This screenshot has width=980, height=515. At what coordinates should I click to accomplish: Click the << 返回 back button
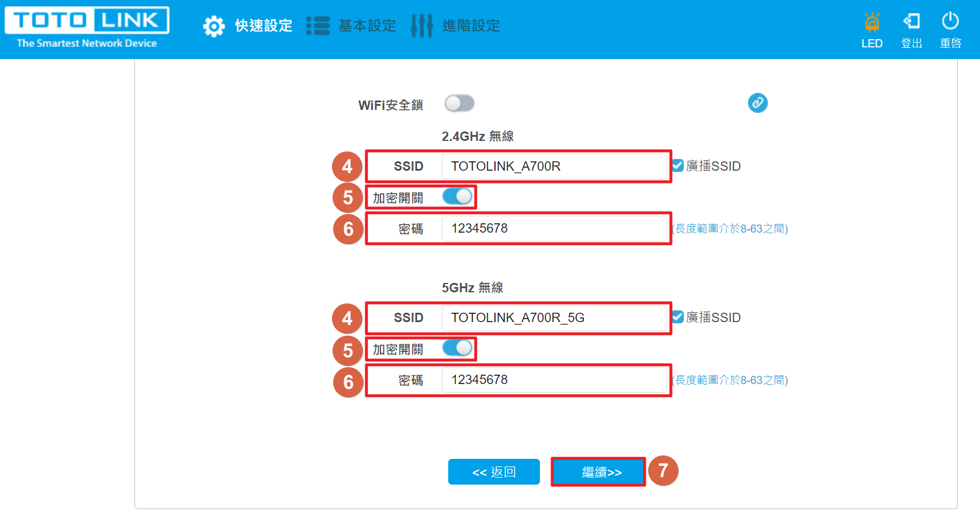(x=494, y=472)
